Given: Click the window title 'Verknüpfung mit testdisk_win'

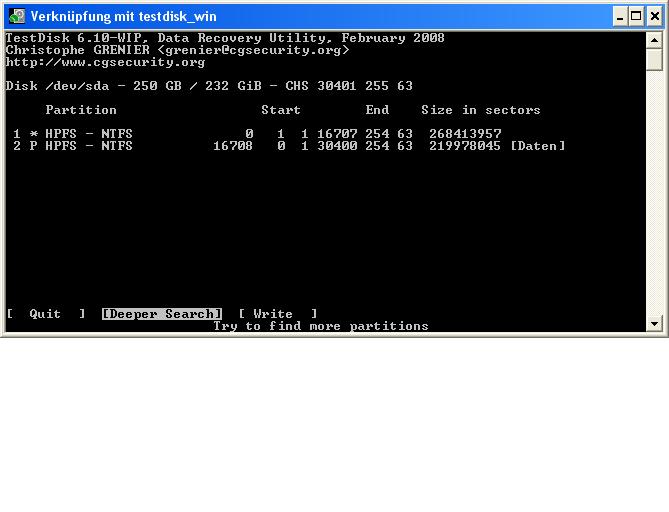Looking at the screenshot, I should pyautogui.click(x=123, y=17).
